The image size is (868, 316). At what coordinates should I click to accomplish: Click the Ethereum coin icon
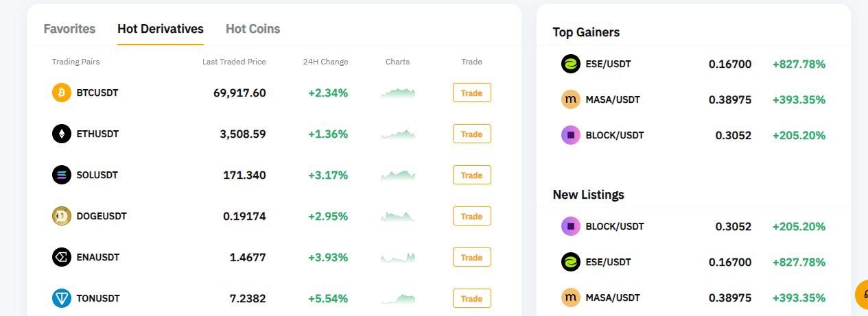pos(62,134)
